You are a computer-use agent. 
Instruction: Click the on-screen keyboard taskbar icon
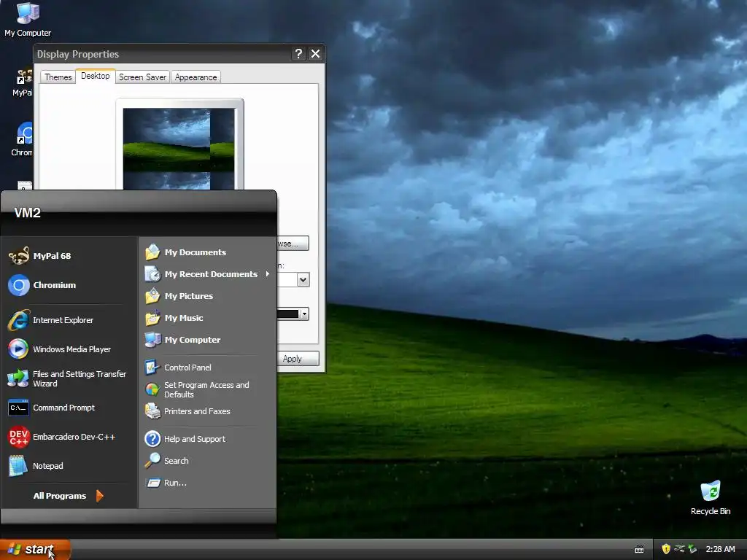click(639, 550)
